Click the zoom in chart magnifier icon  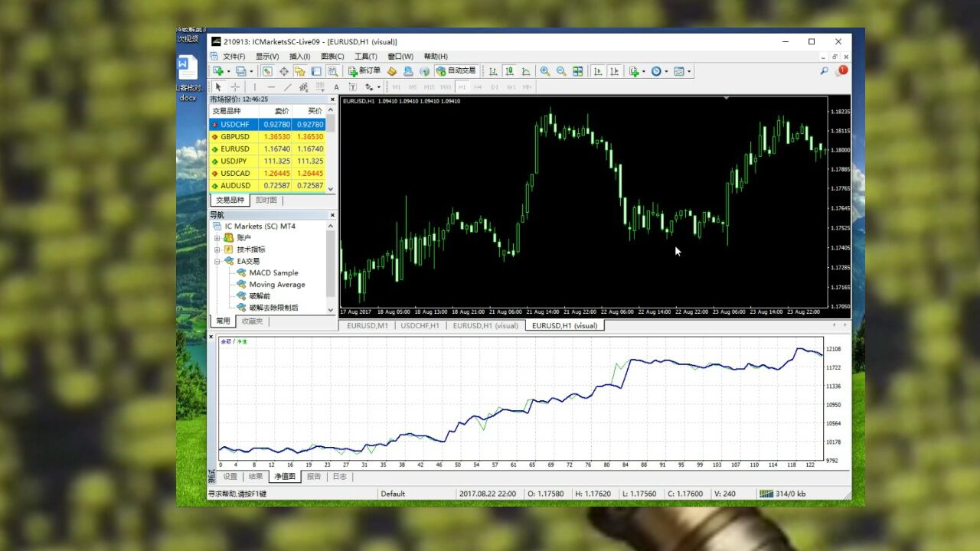tap(544, 71)
